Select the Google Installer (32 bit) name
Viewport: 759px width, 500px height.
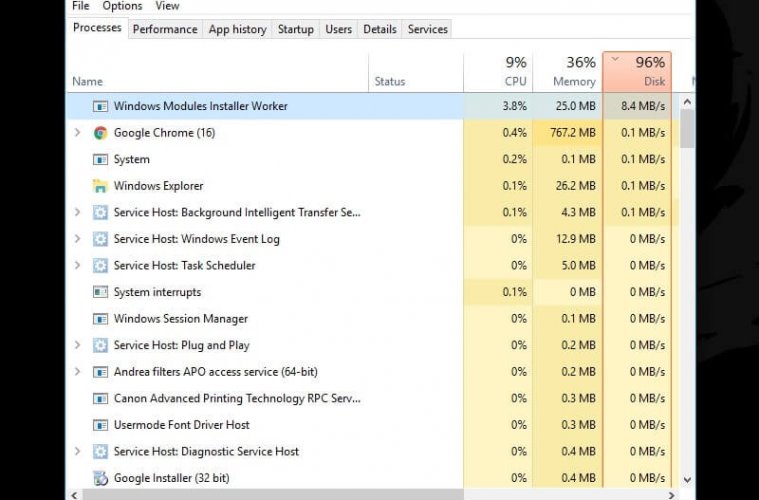click(x=171, y=478)
